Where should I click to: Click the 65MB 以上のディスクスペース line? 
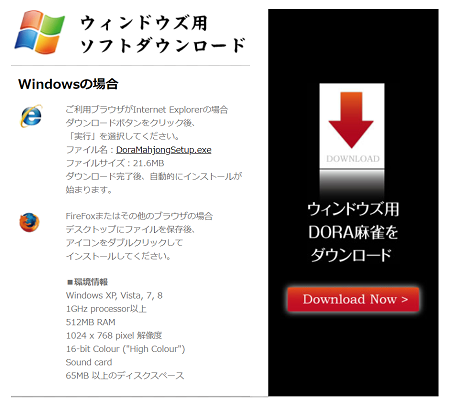click(x=125, y=376)
